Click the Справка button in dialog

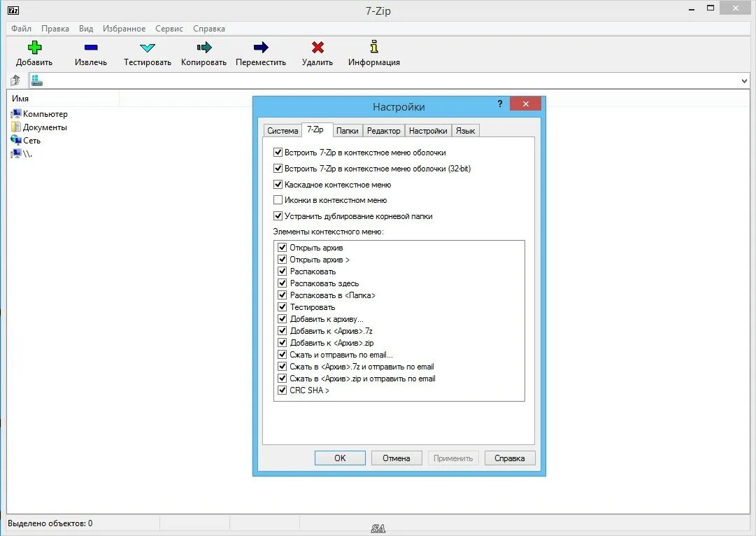point(510,458)
